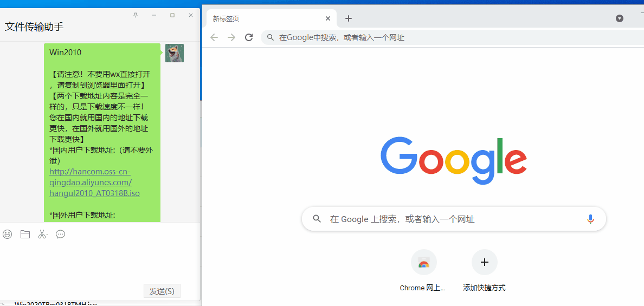Click the 文件传输助手 chat title
Viewport: 644px width, 306px height.
pyautogui.click(x=34, y=27)
